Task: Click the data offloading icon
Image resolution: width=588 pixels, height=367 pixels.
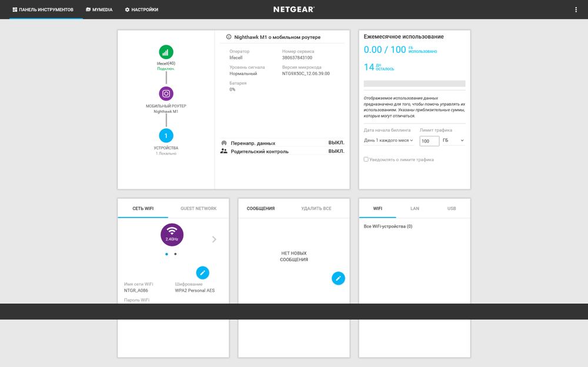Action: [x=224, y=143]
